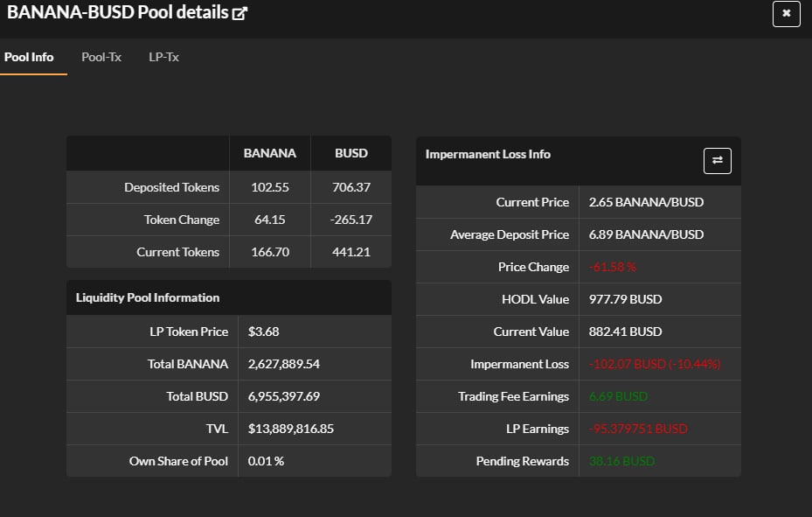Click the Total BUSD label
812x517 pixels.
pyautogui.click(x=198, y=396)
